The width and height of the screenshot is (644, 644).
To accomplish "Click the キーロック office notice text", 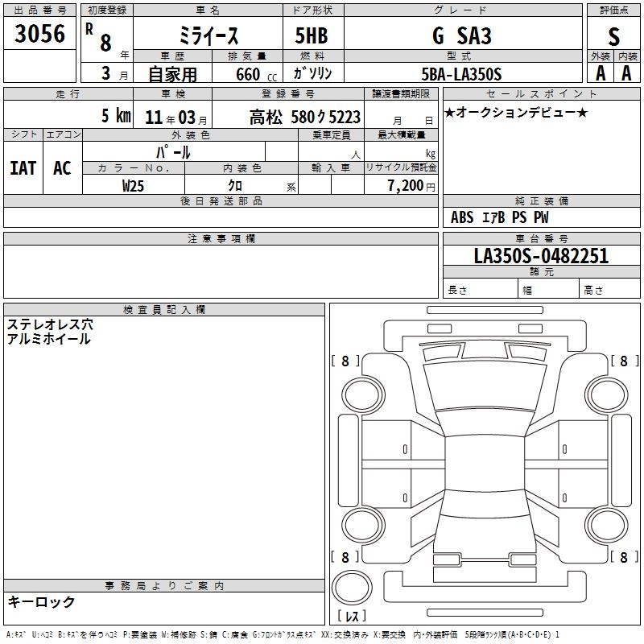I will (x=41, y=601).
